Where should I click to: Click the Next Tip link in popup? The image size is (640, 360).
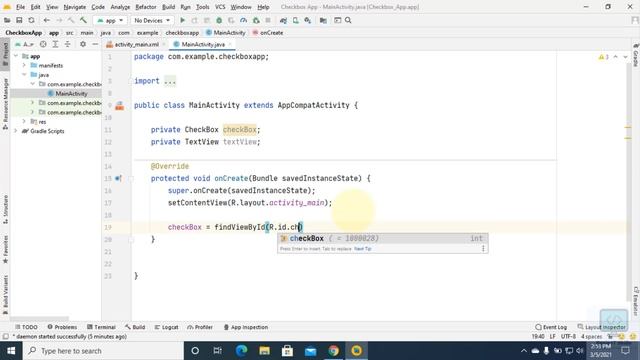[x=362, y=249]
